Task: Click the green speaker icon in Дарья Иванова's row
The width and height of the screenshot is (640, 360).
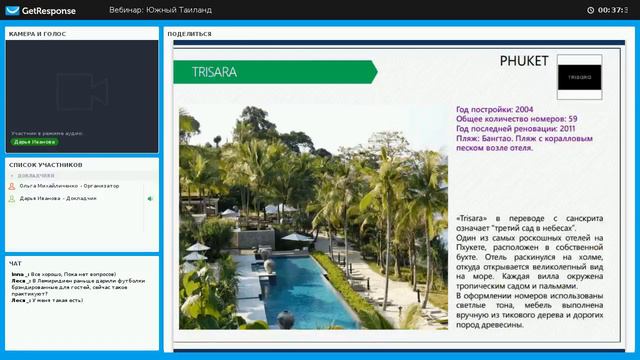Action: 150,199
